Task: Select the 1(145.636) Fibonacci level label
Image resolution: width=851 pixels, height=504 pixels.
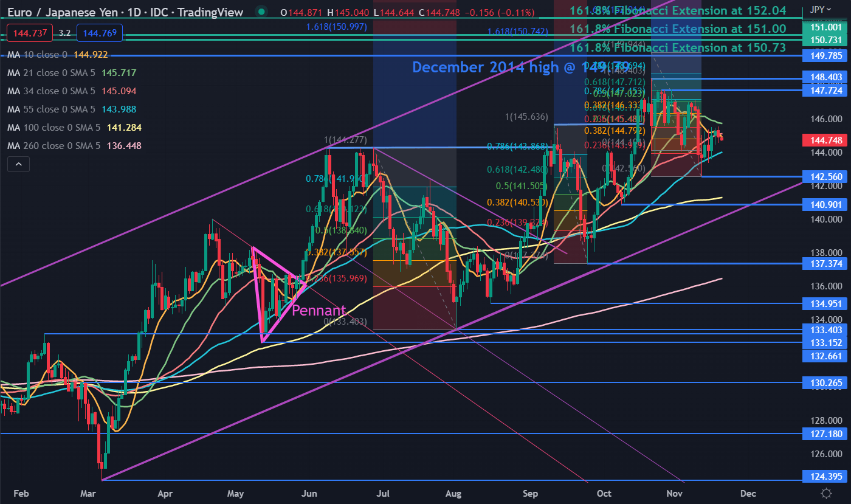Action: (x=526, y=117)
